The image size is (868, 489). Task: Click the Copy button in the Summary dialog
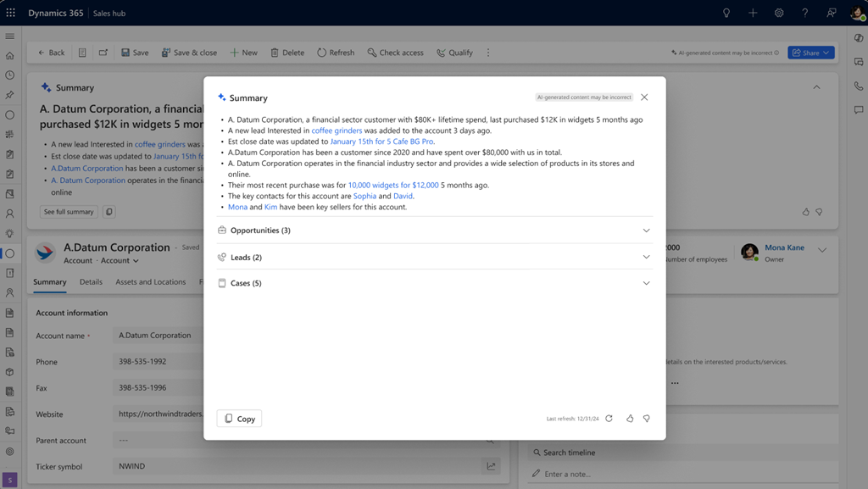pyautogui.click(x=238, y=418)
